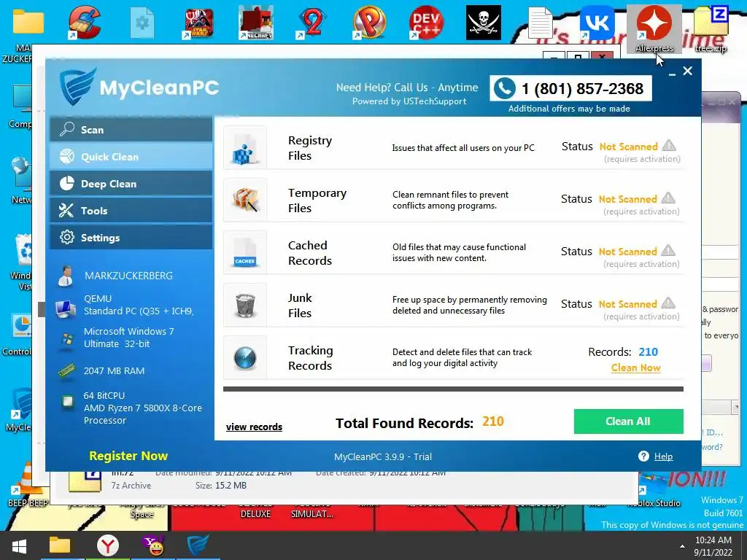Open Yahoo Messenger from the taskbar
Viewport: 747px width, 560px height.
pos(153,545)
